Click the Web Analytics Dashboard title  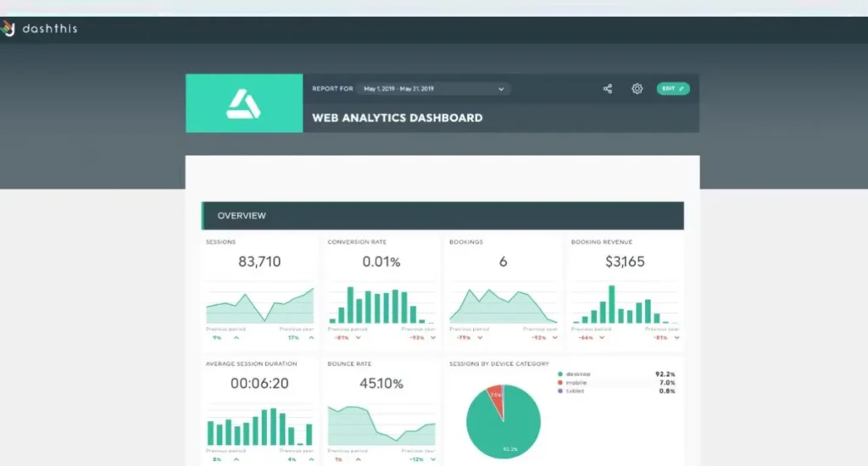[398, 118]
